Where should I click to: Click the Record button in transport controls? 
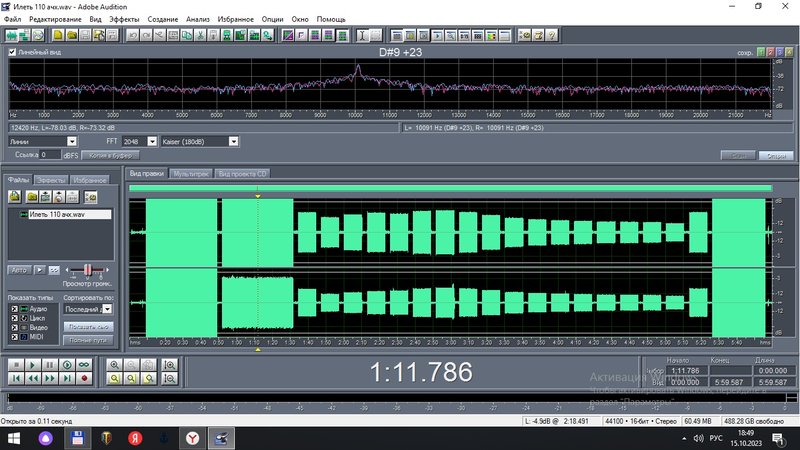tap(84, 378)
